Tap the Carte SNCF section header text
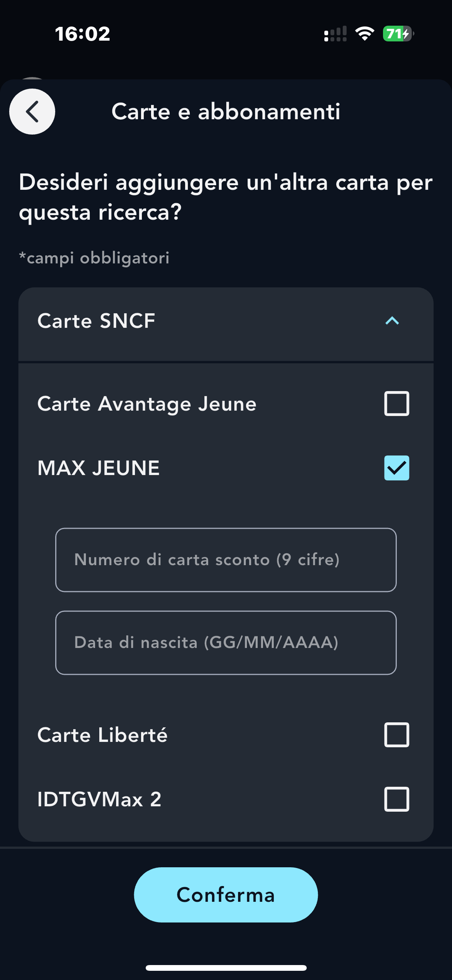Screen dimensions: 452x980 pyautogui.click(x=96, y=321)
